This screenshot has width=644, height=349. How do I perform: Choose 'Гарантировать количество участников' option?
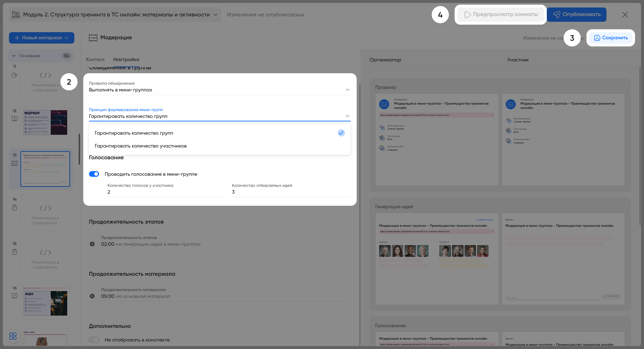[140, 146]
